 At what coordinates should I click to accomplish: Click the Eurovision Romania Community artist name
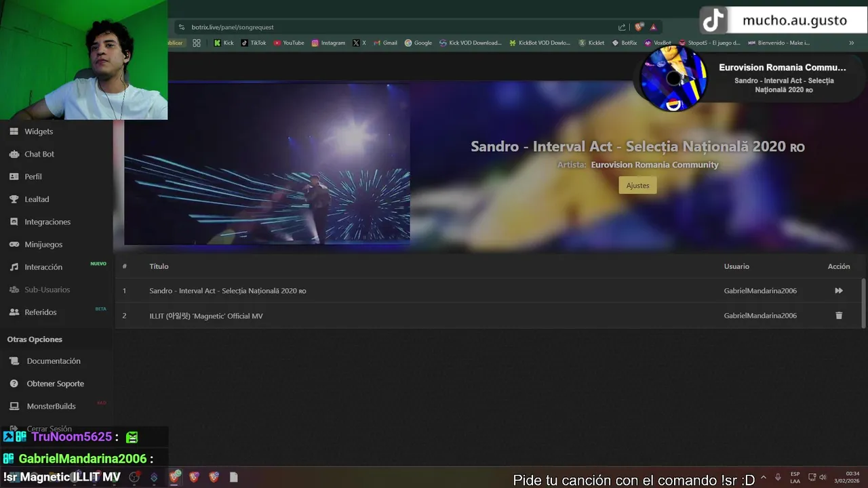654,165
